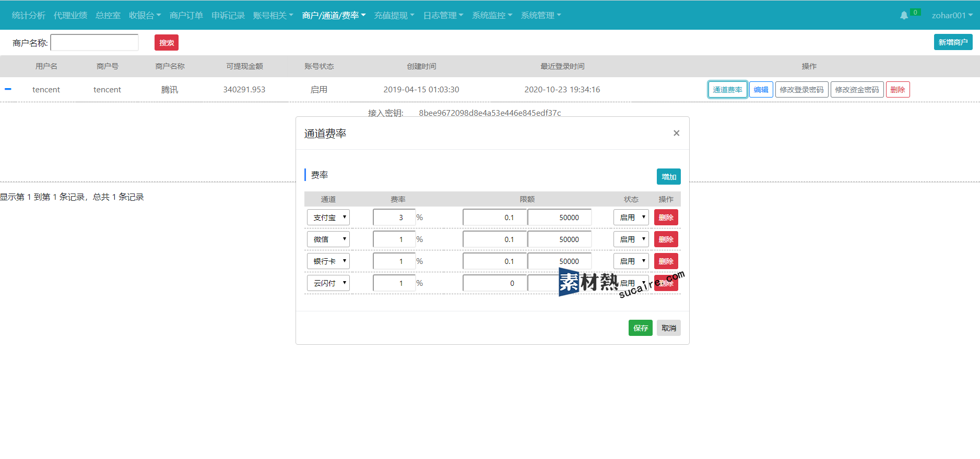Open 申诉记录 page
This screenshot has width=980, height=459.
click(x=228, y=16)
